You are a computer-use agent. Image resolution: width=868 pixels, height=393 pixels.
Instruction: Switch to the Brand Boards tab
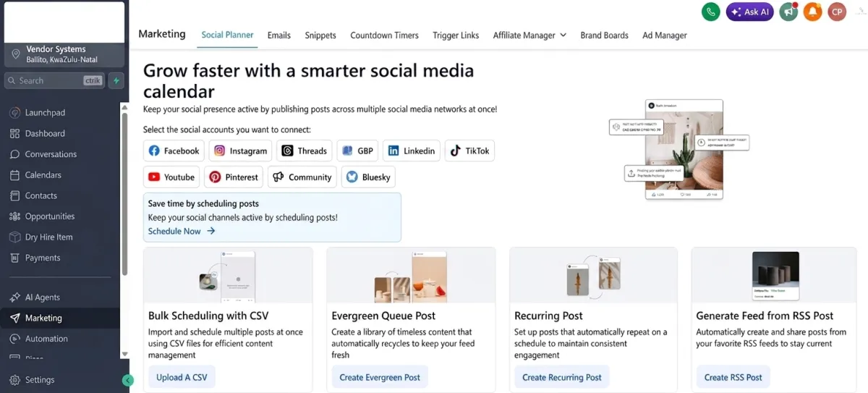coord(604,35)
